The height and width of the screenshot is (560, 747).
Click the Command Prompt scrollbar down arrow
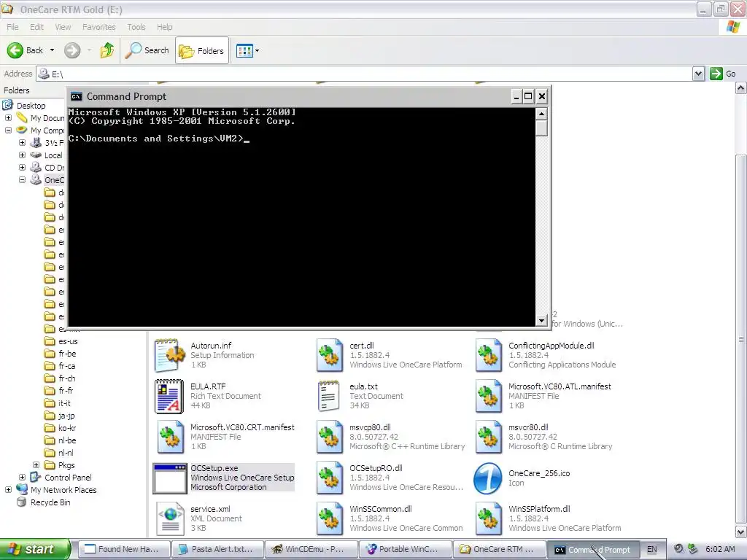tap(541, 321)
